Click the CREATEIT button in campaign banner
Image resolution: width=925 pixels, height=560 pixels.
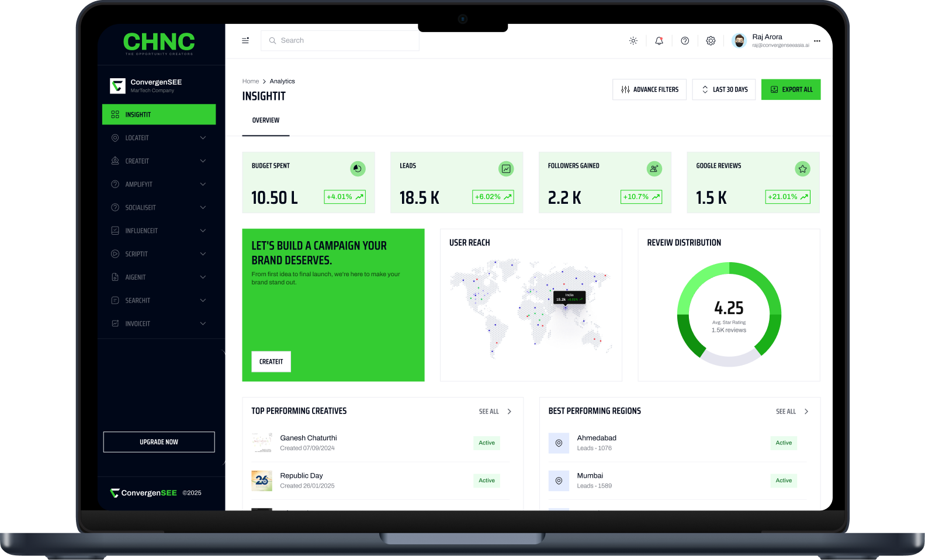271,361
